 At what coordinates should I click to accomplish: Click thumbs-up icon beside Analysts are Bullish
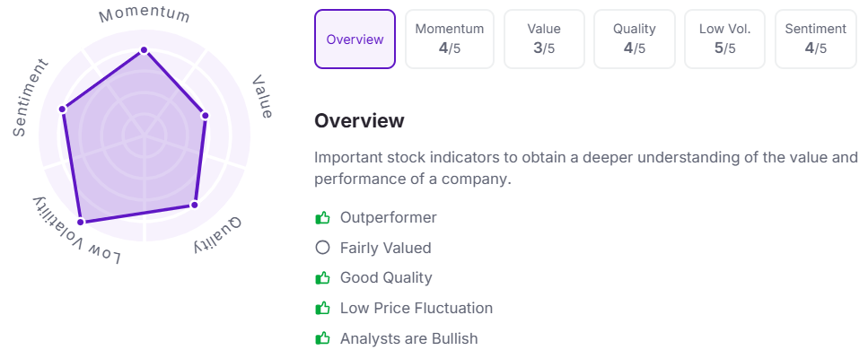pyautogui.click(x=322, y=338)
